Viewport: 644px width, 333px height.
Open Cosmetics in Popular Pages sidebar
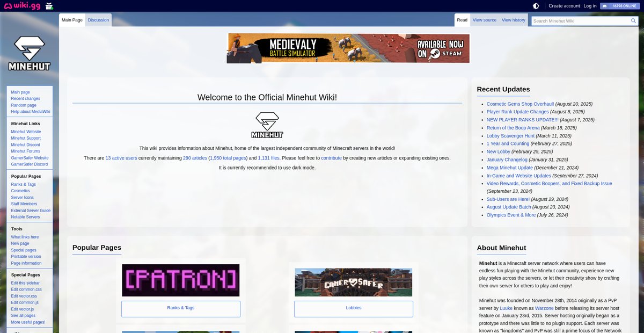(x=20, y=191)
